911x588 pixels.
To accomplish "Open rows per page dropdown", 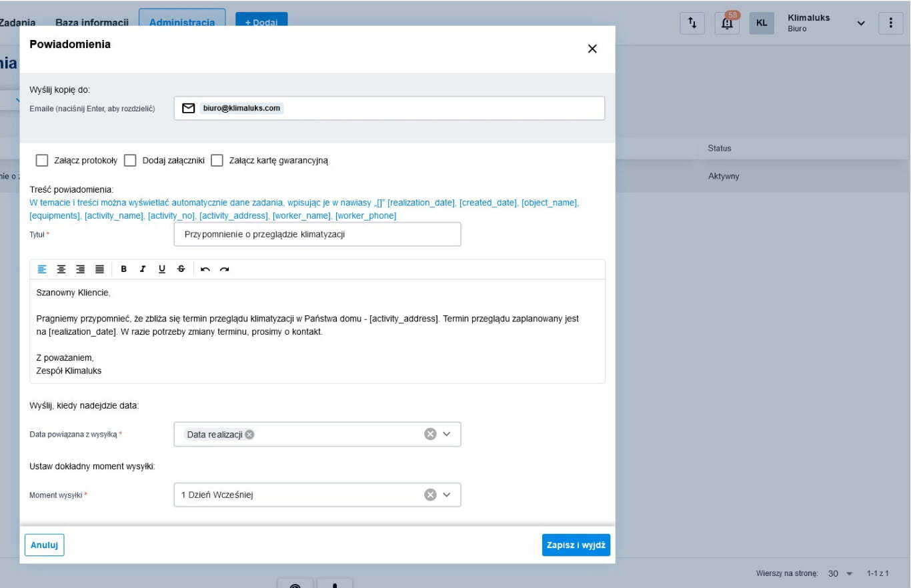I will tap(840, 573).
